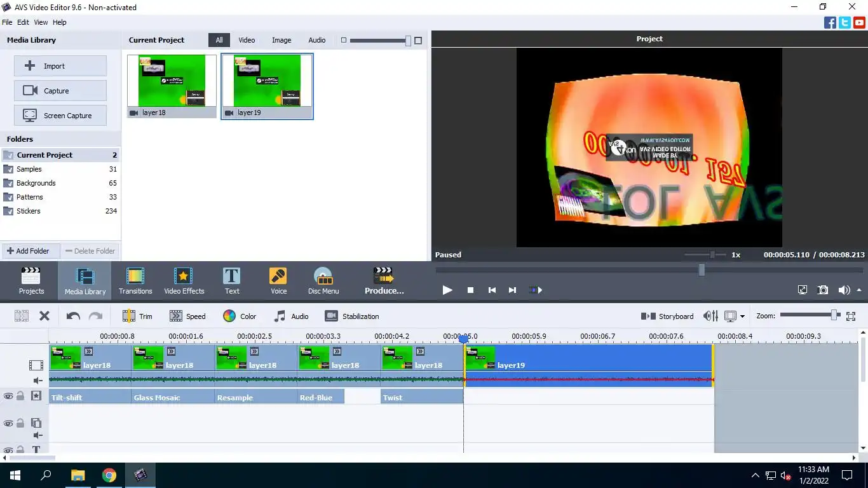Click Add Folder button

pyautogui.click(x=31, y=251)
